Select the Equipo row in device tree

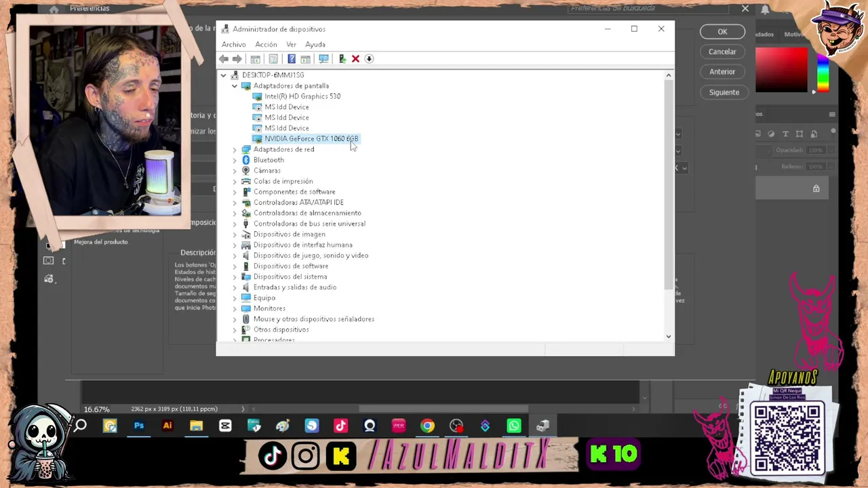coord(264,298)
